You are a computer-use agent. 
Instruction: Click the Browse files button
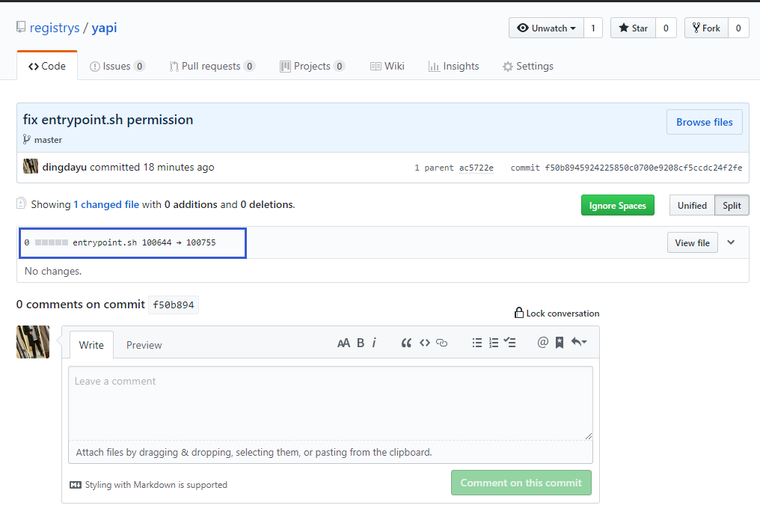[704, 122]
